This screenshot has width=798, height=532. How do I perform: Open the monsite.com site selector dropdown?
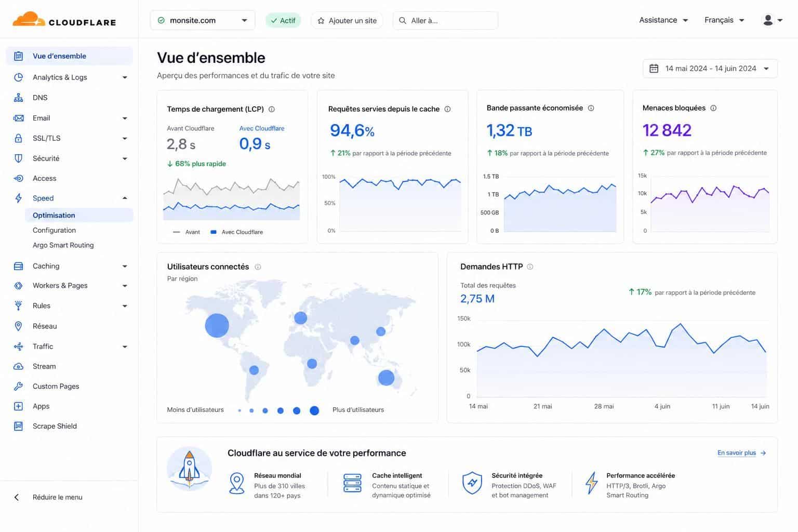click(x=203, y=20)
